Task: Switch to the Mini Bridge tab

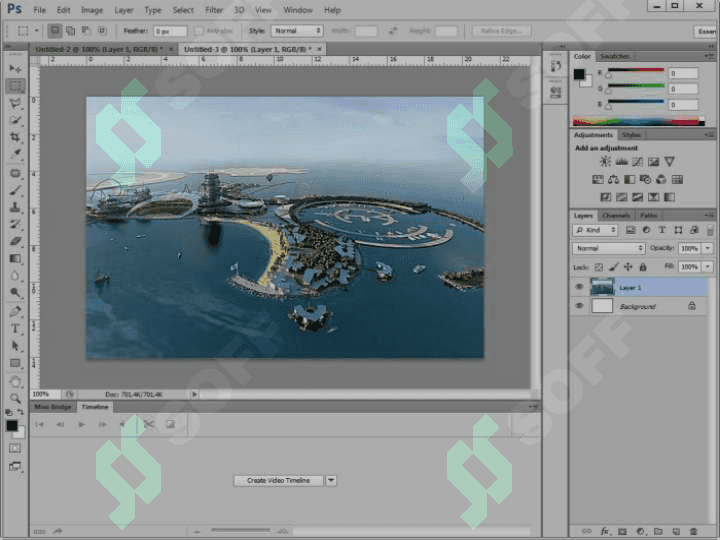Action: 53,407
